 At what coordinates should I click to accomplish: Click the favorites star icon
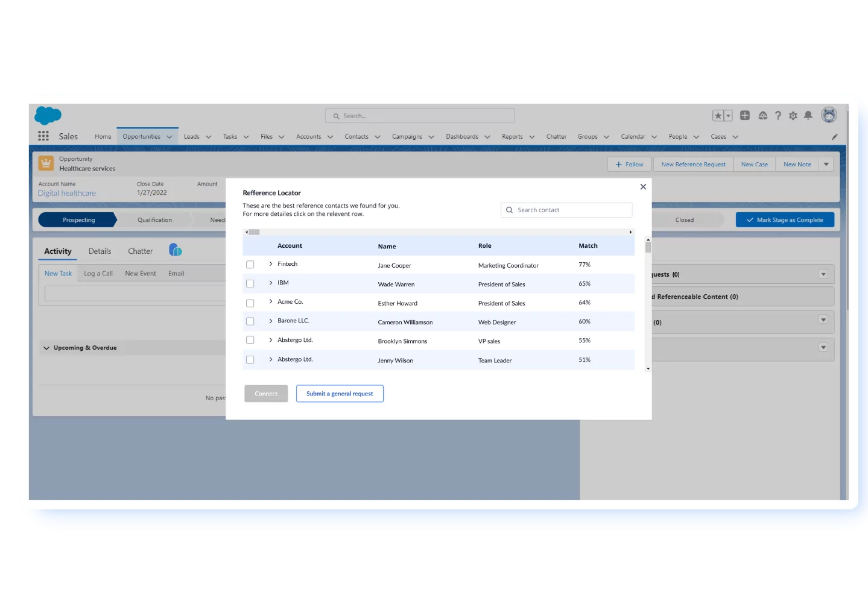coord(717,115)
